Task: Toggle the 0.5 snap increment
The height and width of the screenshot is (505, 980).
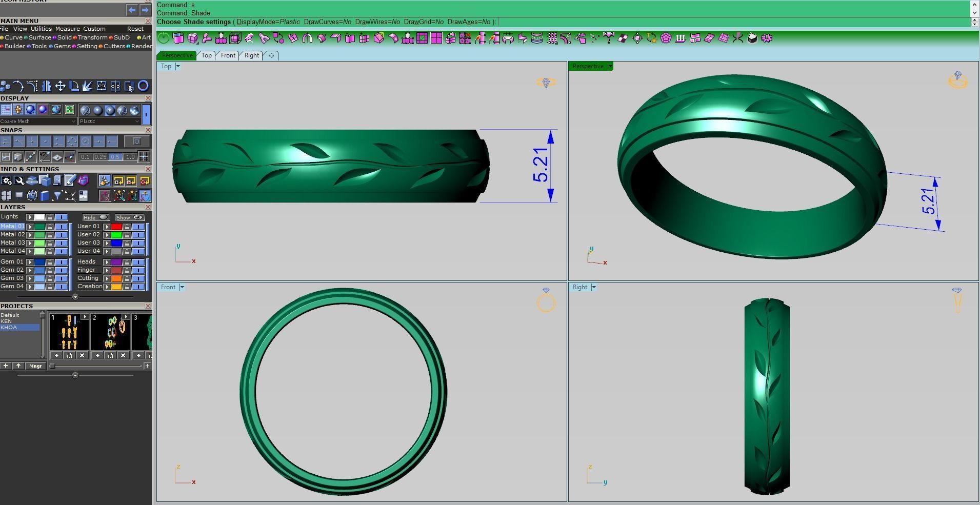Action: pos(114,157)
